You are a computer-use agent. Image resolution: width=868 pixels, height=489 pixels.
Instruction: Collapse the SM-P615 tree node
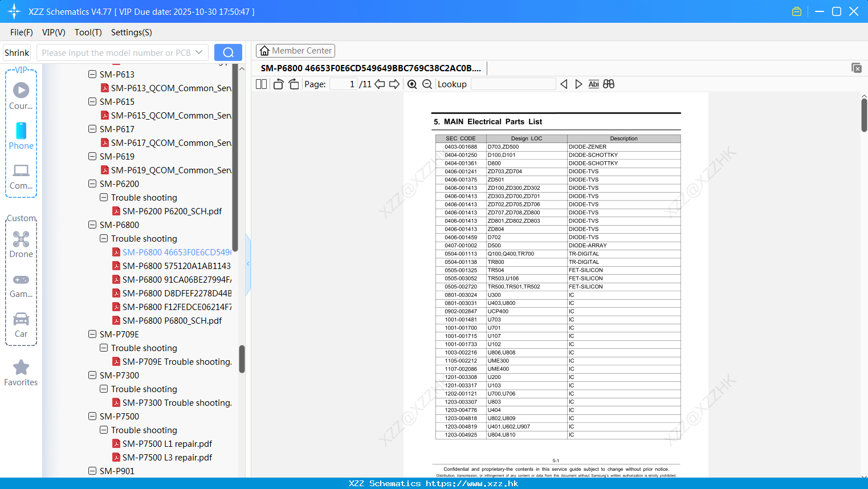(92, 101)
